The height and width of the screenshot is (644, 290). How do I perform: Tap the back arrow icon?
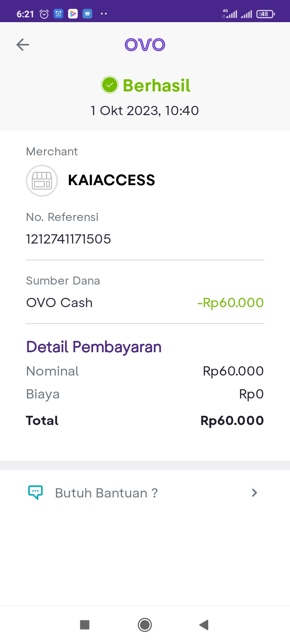coord(23,45)
